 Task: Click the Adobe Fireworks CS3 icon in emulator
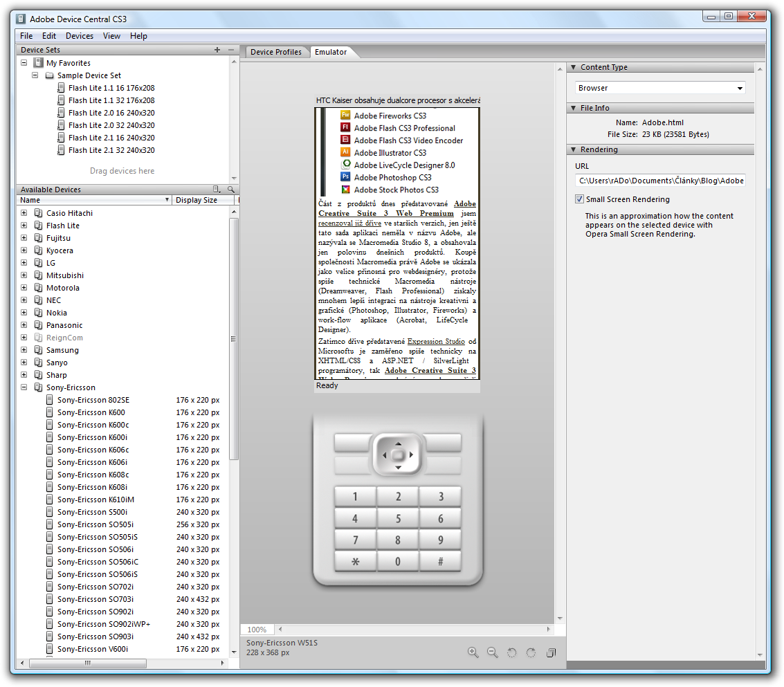[x=345, y=115]
